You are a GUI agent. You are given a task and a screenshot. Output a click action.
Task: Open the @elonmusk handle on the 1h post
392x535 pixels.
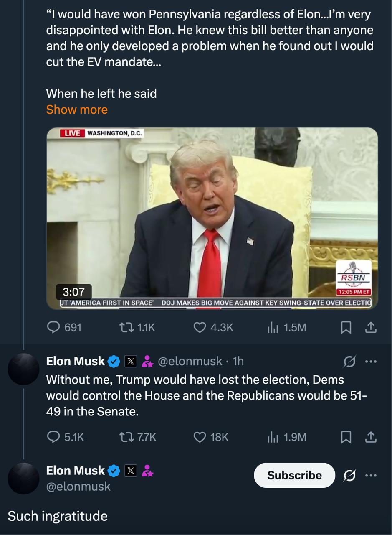(190, 361)
